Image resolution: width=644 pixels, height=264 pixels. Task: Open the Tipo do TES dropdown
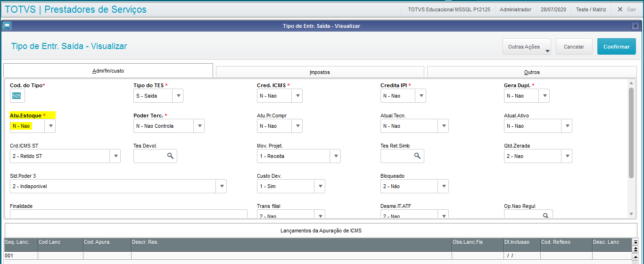(178, 96)
